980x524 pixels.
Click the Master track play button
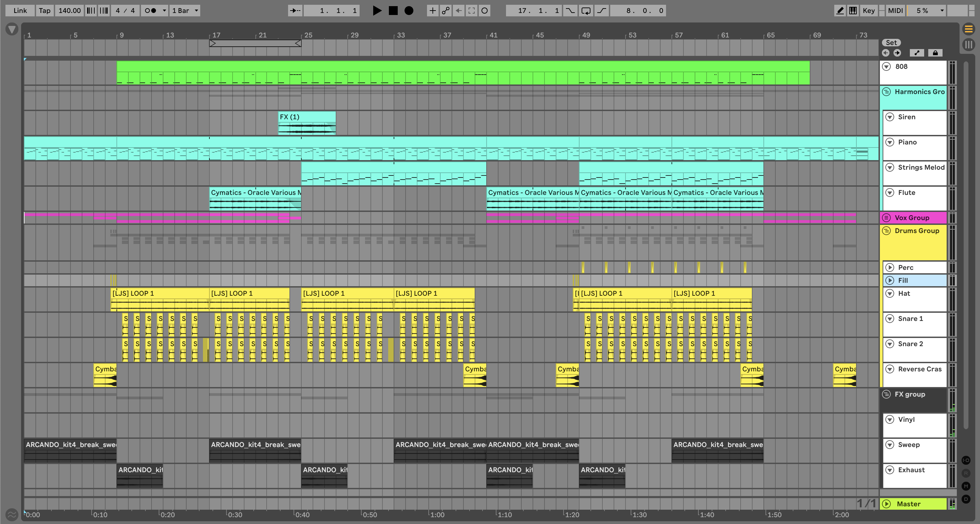[x=886, y=504]
